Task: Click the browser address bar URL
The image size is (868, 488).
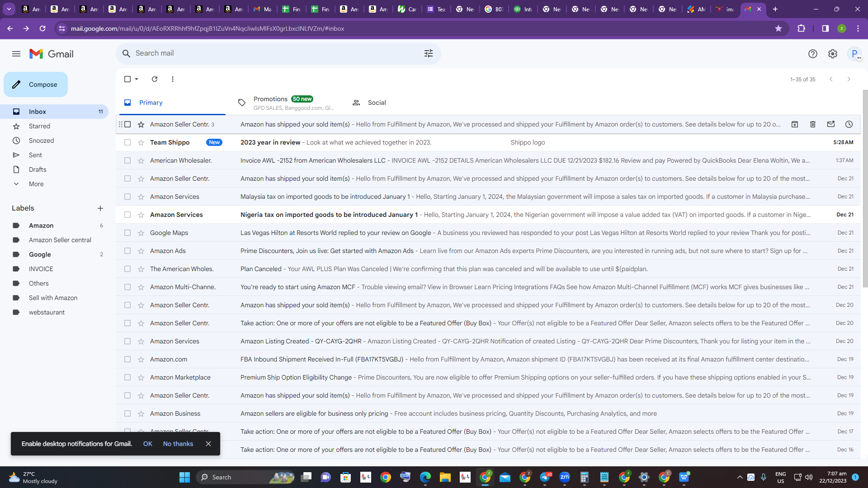Action: point(208,28)
